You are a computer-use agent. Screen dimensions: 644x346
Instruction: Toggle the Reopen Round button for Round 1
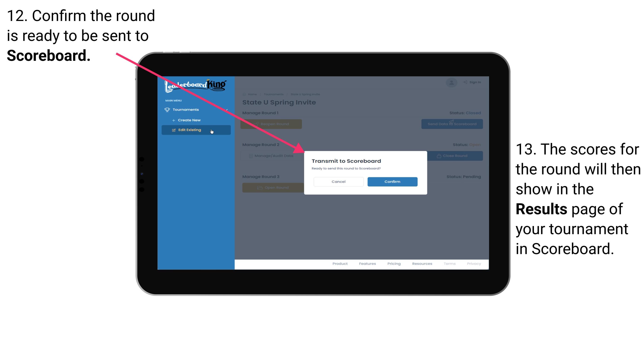271,124
